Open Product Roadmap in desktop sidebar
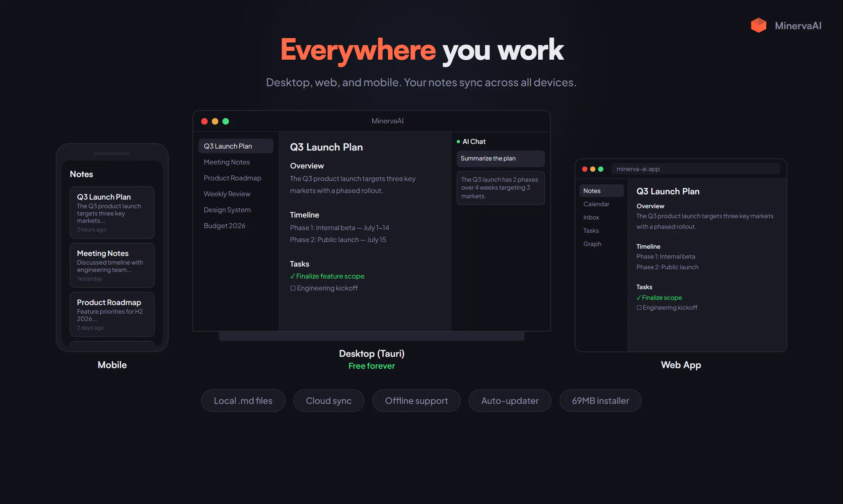 coord(236,178)
